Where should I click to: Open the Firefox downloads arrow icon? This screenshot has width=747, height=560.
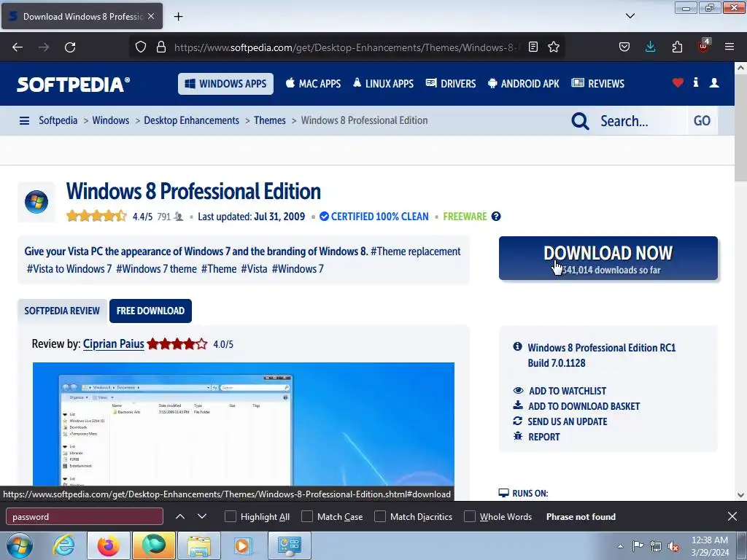point(650,47)
